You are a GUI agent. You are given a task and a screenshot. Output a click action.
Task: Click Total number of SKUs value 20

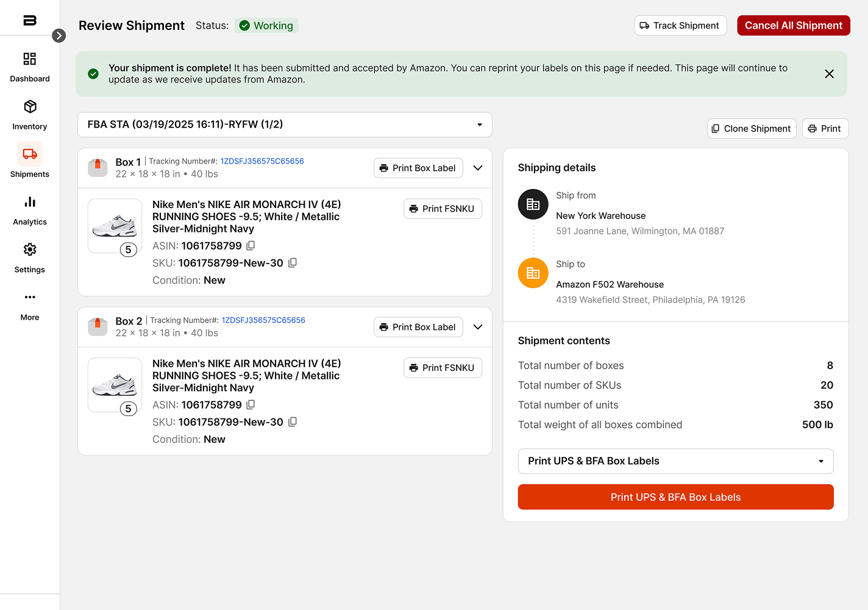pos(827,386)
